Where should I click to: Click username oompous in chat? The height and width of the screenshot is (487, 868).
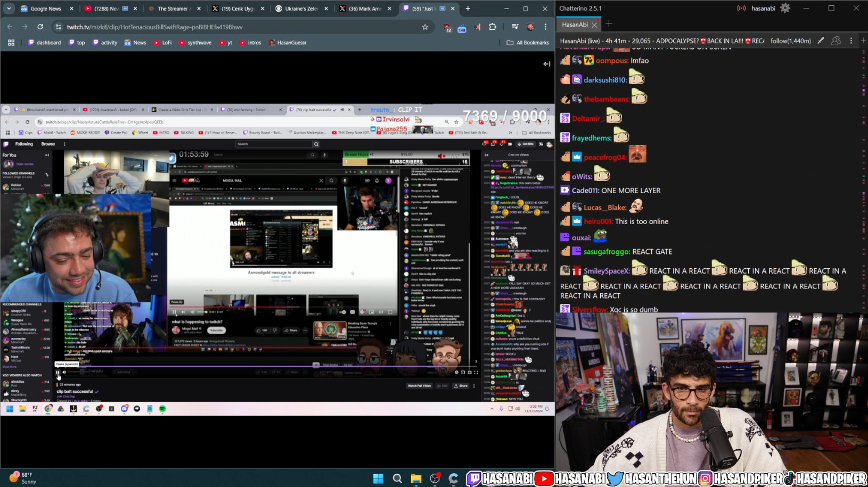point(612,61)
